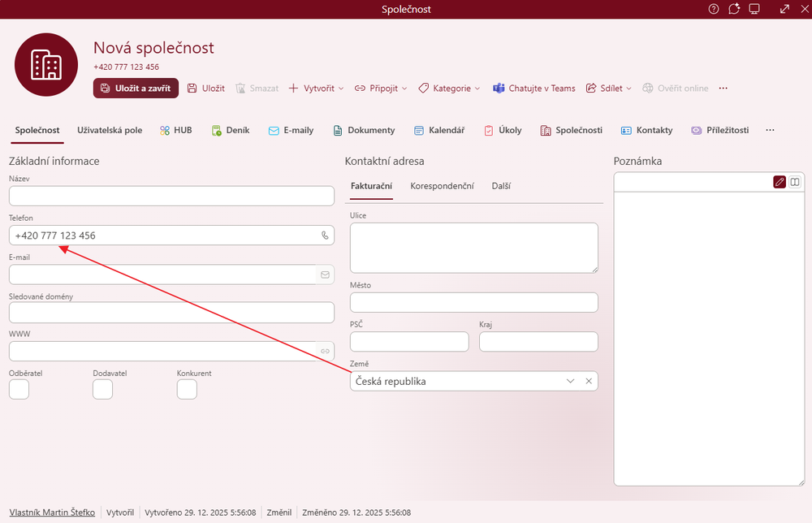Viewport: 812px width, 523px height.
Task: Toggle the split view icon in Poznámka
Action: (795, 182)
